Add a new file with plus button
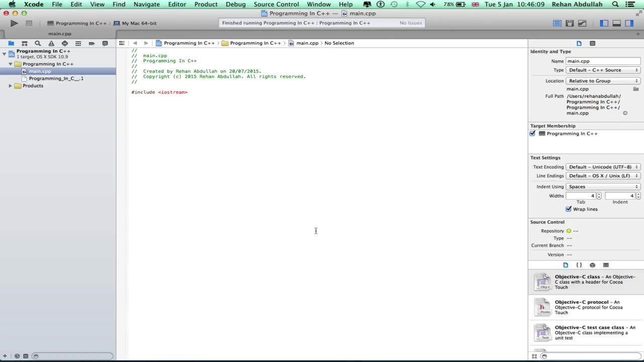644x362 pixels. (5, 356)
